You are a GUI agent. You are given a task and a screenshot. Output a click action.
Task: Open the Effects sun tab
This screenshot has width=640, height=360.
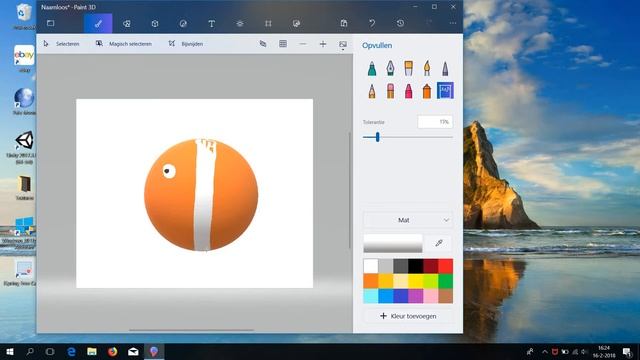tap(240, 24)
